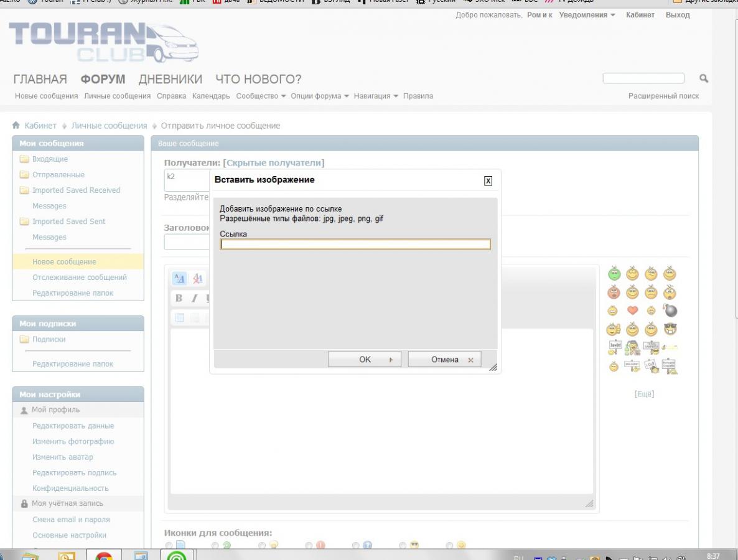Open the Входящие folder
Image resolution: width=738 pixels, height=560 pixels.
coord(50,159)
